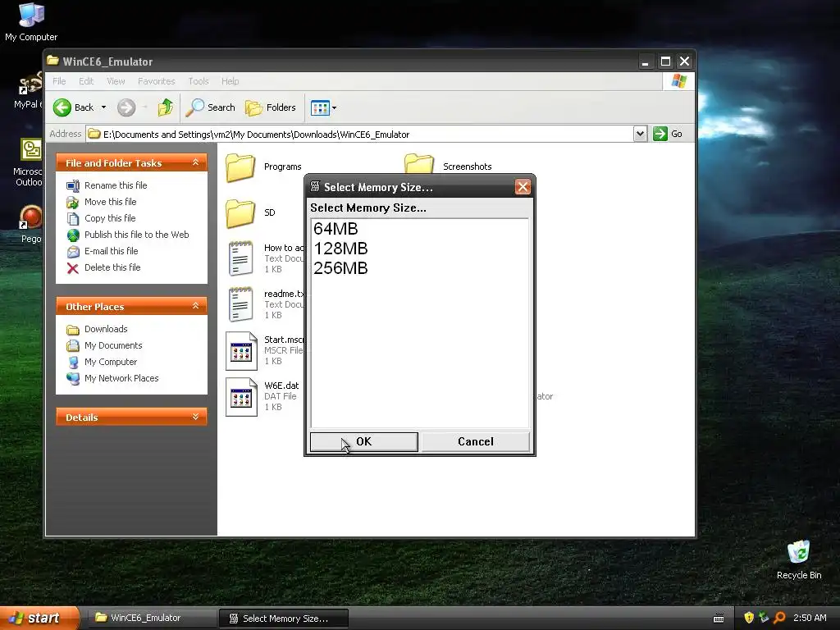The image size is (840, 630).
Task: Switch to Select Memory Size taskbar button
Action: (284, 619)
